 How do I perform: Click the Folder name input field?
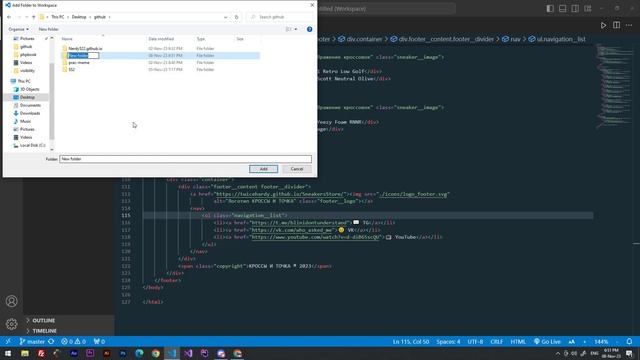coord(186,159)
